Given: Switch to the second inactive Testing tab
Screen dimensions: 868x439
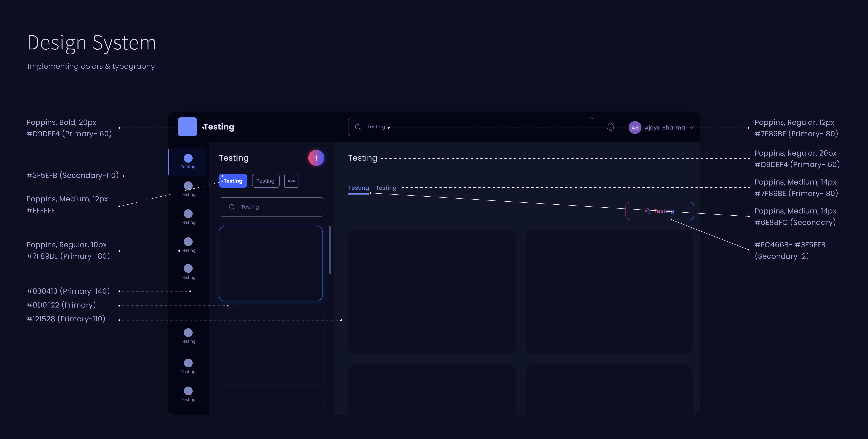Looking at the screenshot, I should [386, 188].
